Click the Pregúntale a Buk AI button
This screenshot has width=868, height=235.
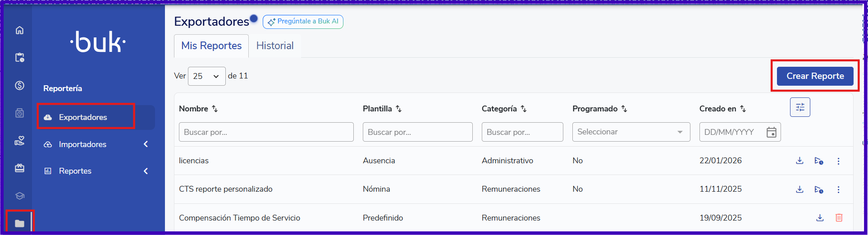click(x=303, y=22)
